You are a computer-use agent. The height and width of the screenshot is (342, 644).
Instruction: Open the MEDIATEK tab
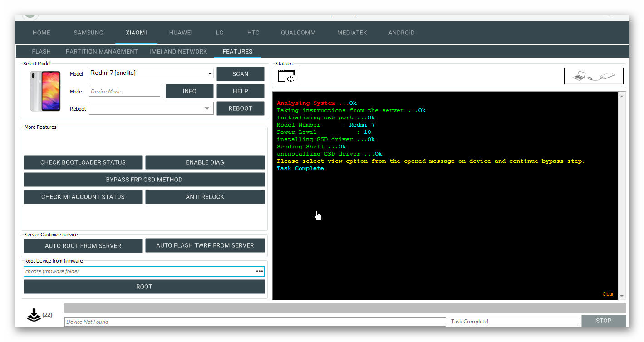pos(352,33)
